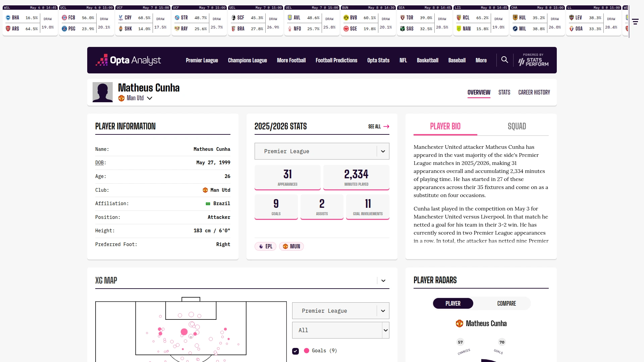This screenshot has width=644, height=362.
Task: Click Man Utd crest under the player name
Action: 121,98
